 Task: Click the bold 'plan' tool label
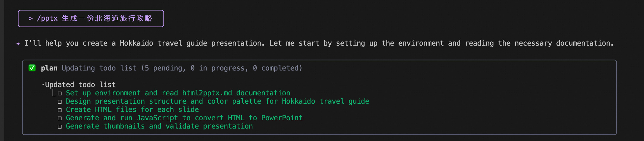pyautogui.click(x=49, y=68)
